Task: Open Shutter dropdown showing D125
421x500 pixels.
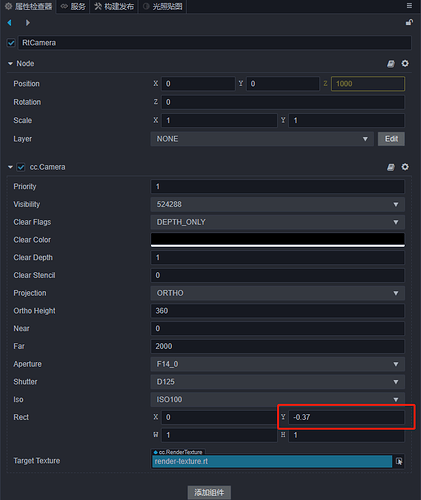Action: pos(278,382)
